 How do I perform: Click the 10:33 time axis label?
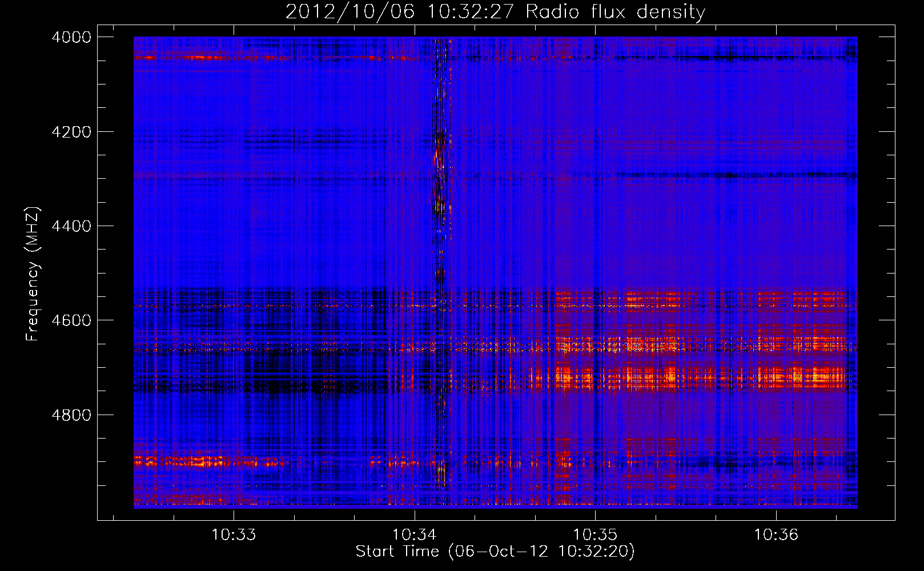(234, 535)
